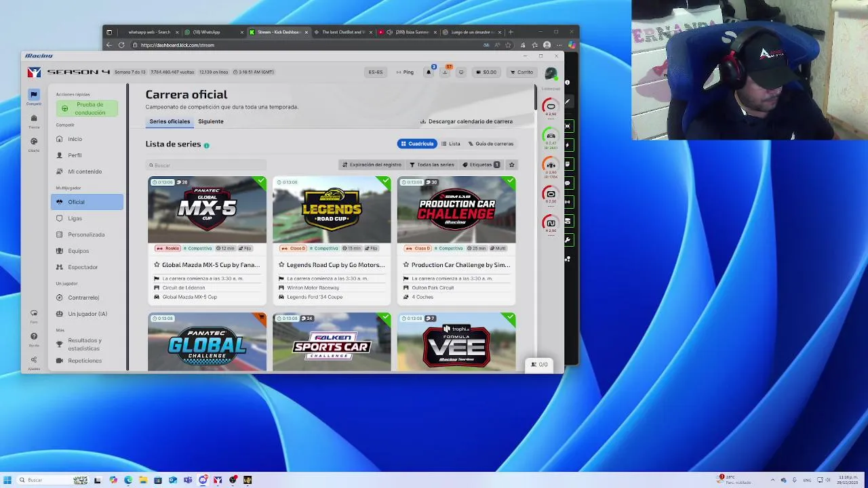The image size is (868, 488).
Task: Click the iRacing logo in header
Action: 34,73
